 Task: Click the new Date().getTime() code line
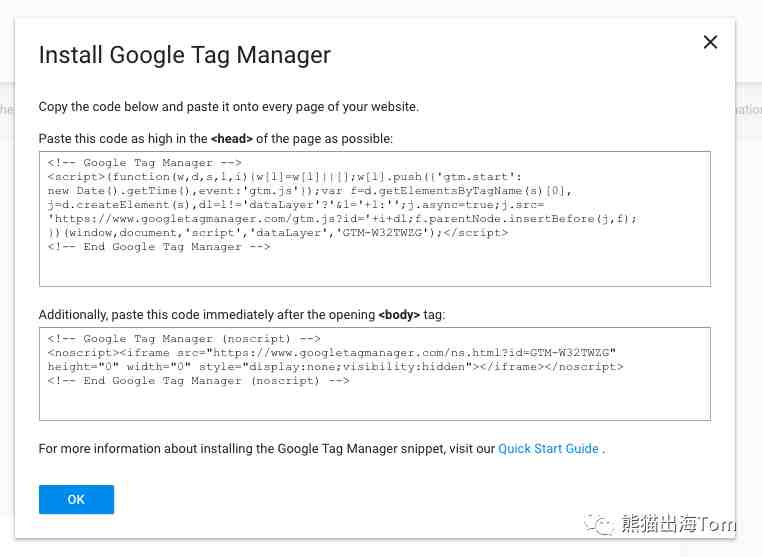pyautogui.click(x=310, y=191)
